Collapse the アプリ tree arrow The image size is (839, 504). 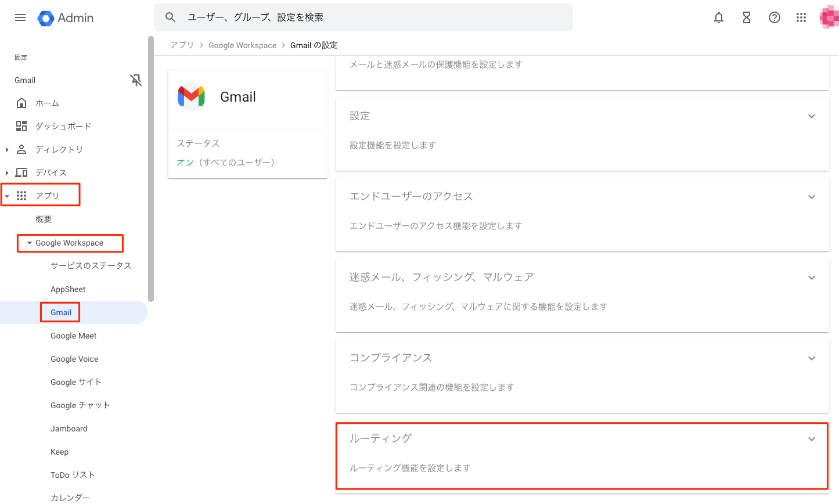(7, 196)
